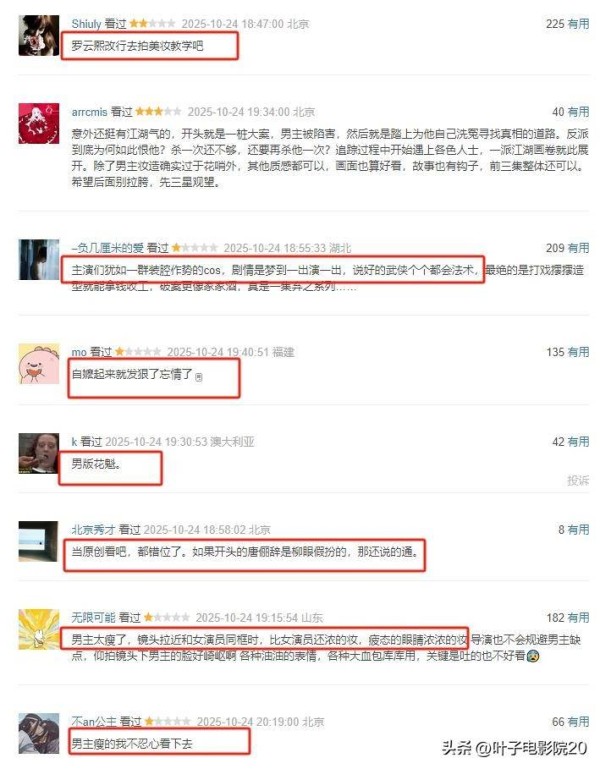The image size is (600, 769).
Task: Open mo's cartoon avatar
Action: [x=39, y=363]
